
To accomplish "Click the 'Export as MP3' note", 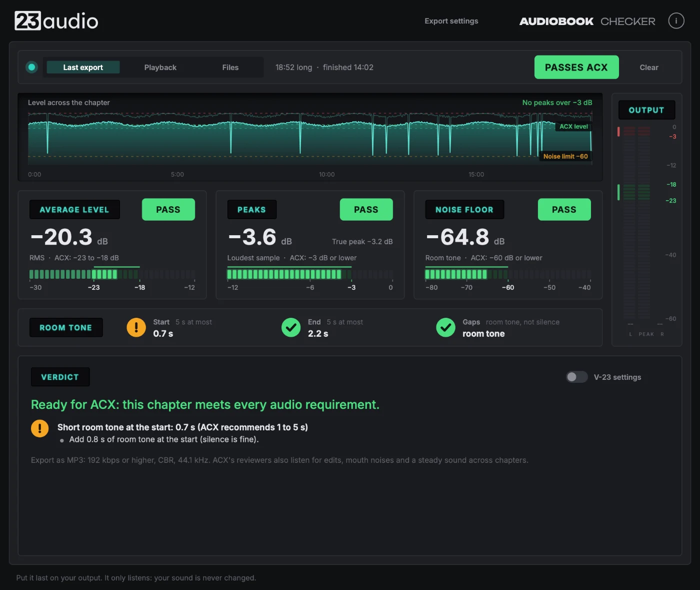I will [279, 460].
